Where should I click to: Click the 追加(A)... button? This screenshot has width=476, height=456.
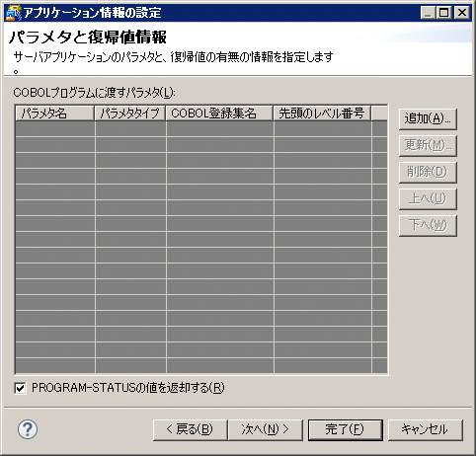(x=428, y=118)
